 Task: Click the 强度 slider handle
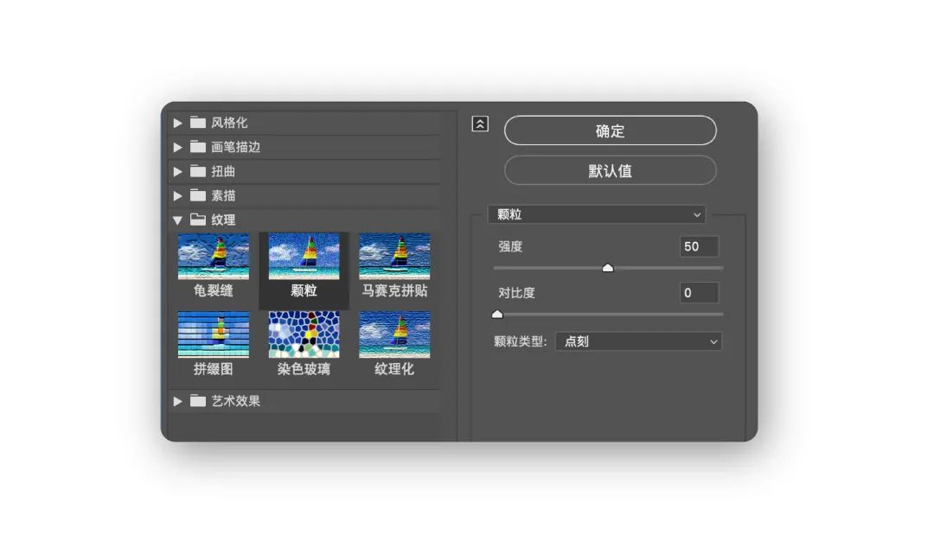607,268
